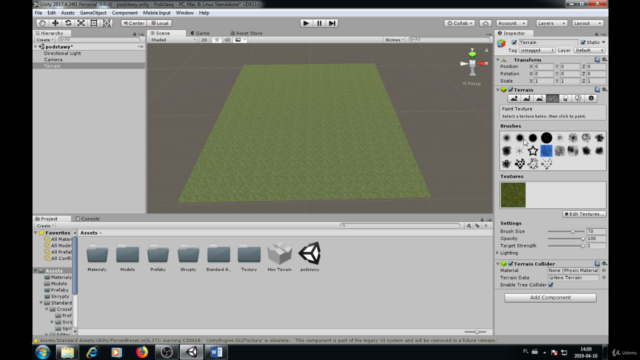Open the Tag dropdown showing Untagged

point(537,51)
